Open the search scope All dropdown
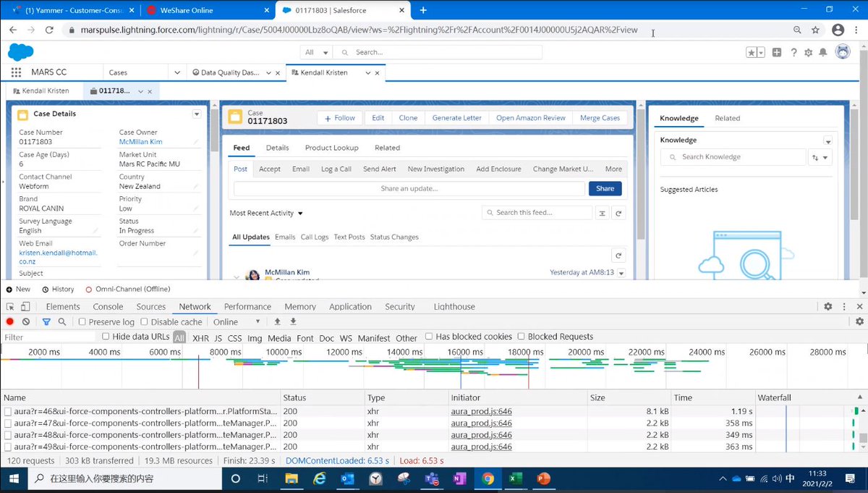The height and width of the screenshot is (493, 868). (x=316, y=52)
